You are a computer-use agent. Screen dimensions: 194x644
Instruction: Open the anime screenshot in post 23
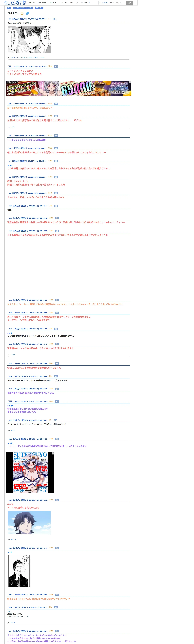[x=29, y=522]
